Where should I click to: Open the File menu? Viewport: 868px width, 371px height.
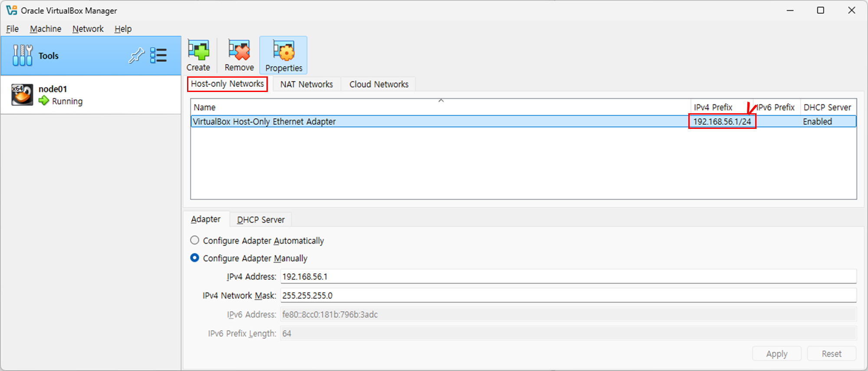point(12,29)
